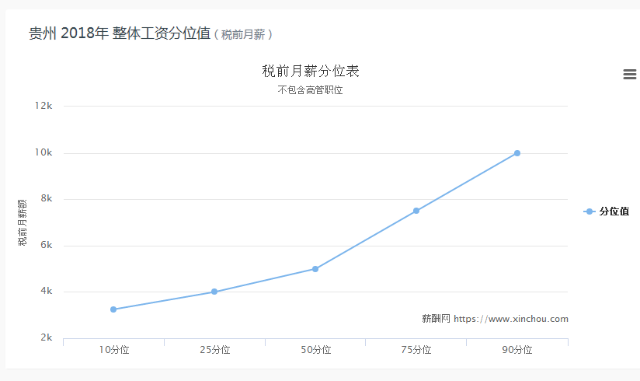The width and height of the screenshot is (640, 381).
Task: Open the chart hamburger context menu
Action: coord(629,74)
